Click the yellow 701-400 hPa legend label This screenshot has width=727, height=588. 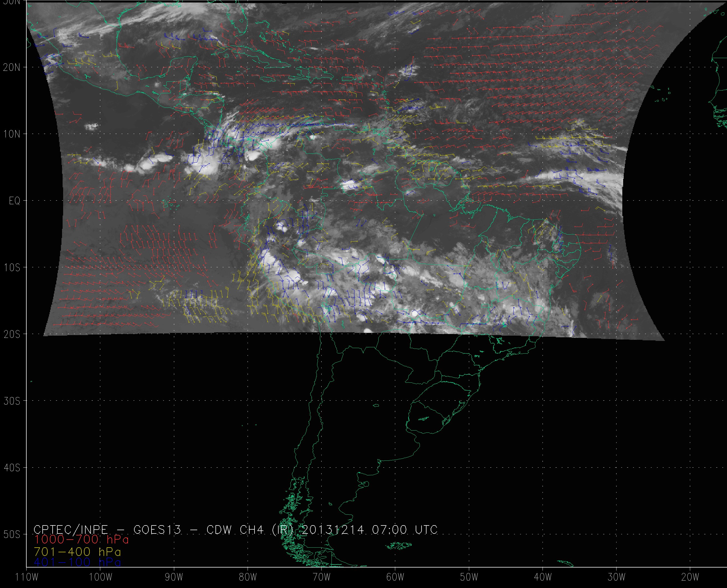78,552
